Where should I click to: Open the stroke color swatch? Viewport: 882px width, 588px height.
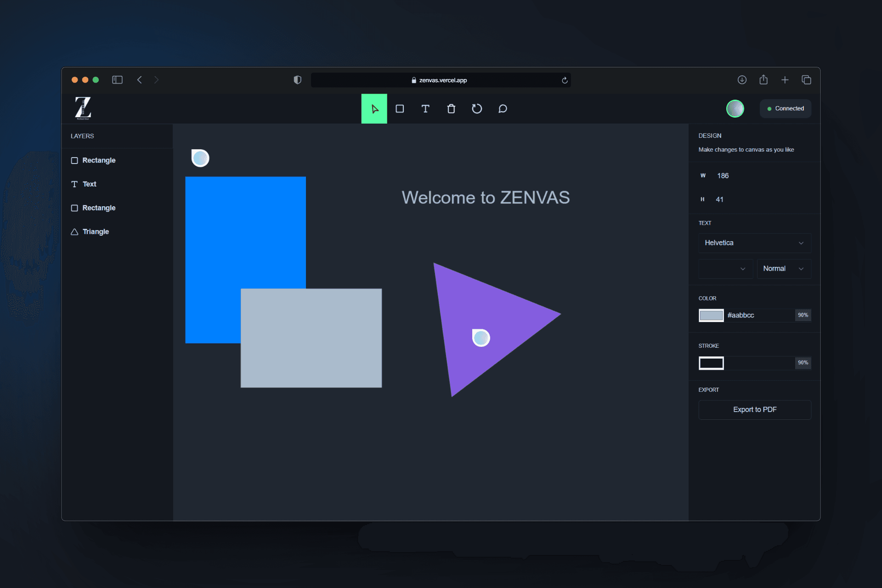click(x=711, y=363)
